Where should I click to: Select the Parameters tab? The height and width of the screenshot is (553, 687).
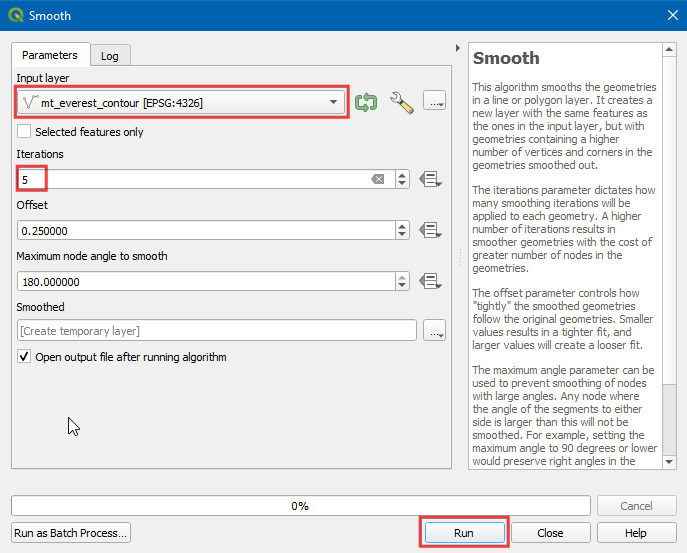coord(50,55)
